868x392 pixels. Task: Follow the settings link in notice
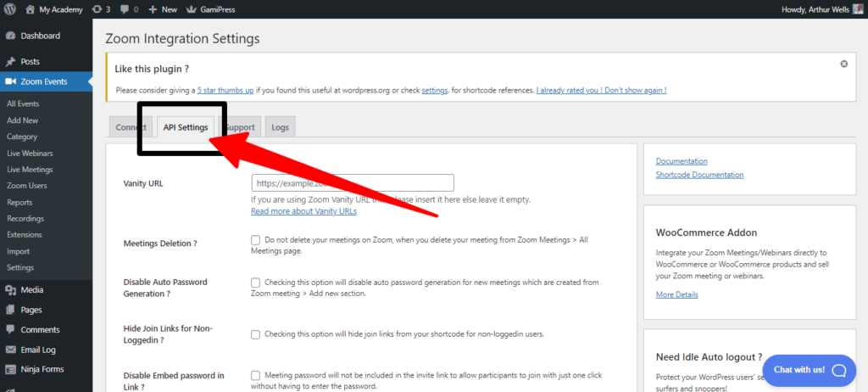click(x=435, y=90)
